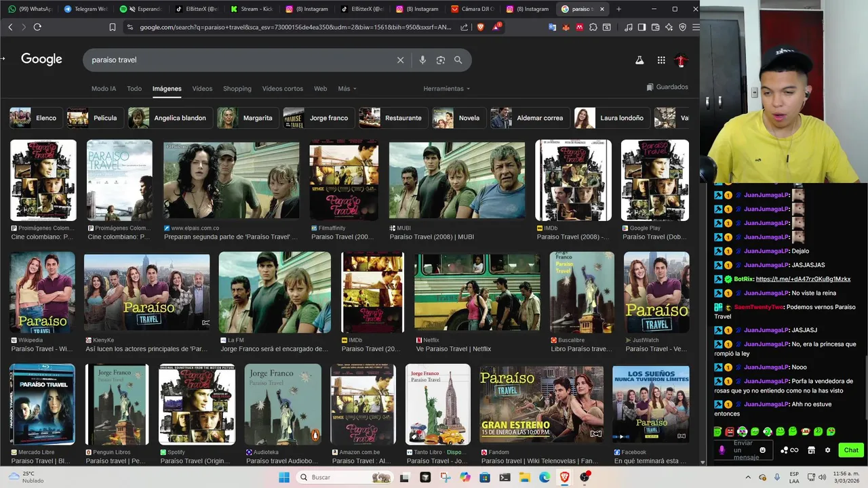Open browser media controls music note
This screenshot has height=488, width=868.
click(x=629, y=27)
